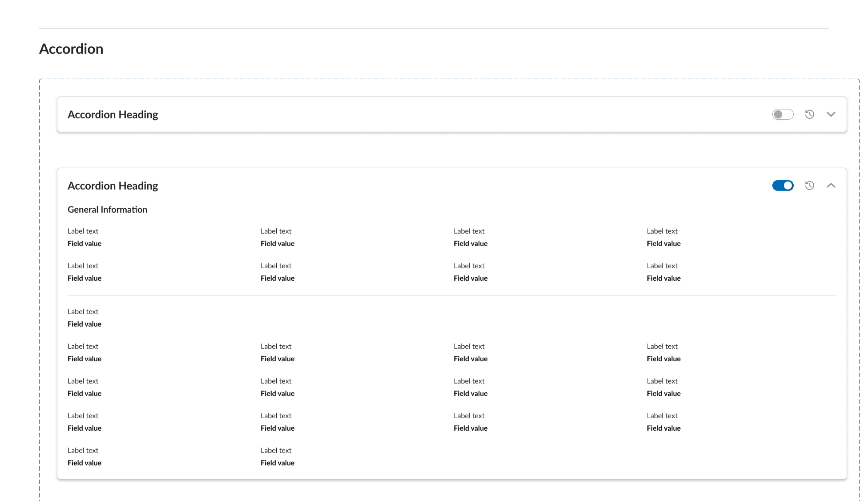Open history icon in expanded accordion header

809,186
